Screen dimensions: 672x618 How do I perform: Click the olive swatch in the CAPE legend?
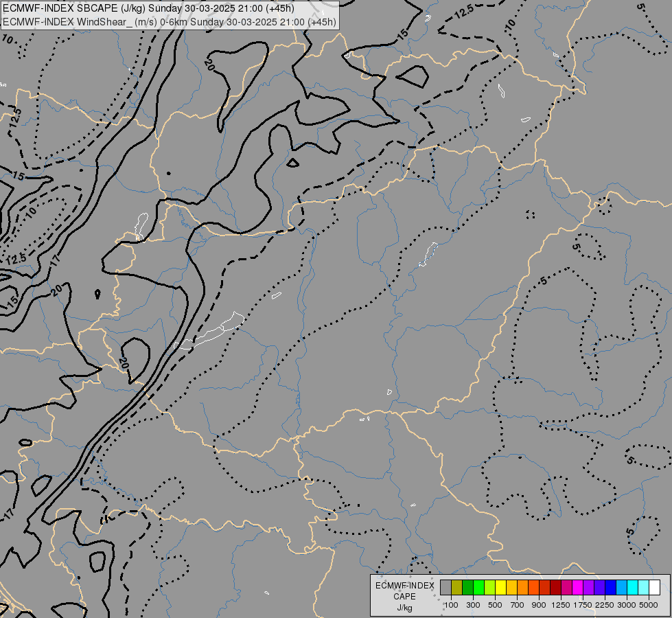click(x=457, y=588)
